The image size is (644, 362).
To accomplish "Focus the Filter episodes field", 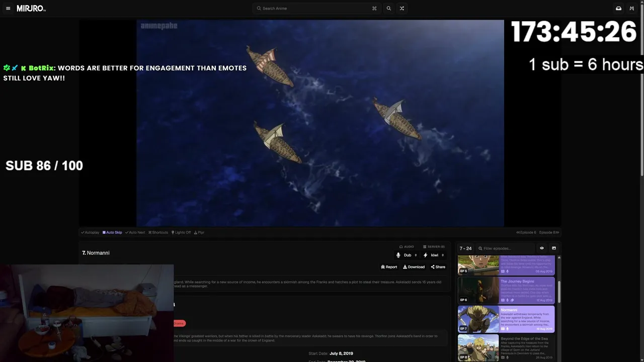I will point(506,248).
